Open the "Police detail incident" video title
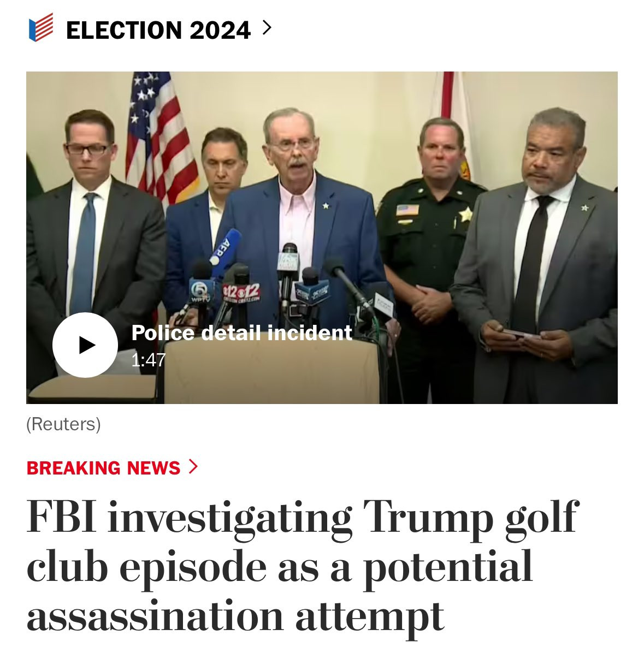 point(241,333)
